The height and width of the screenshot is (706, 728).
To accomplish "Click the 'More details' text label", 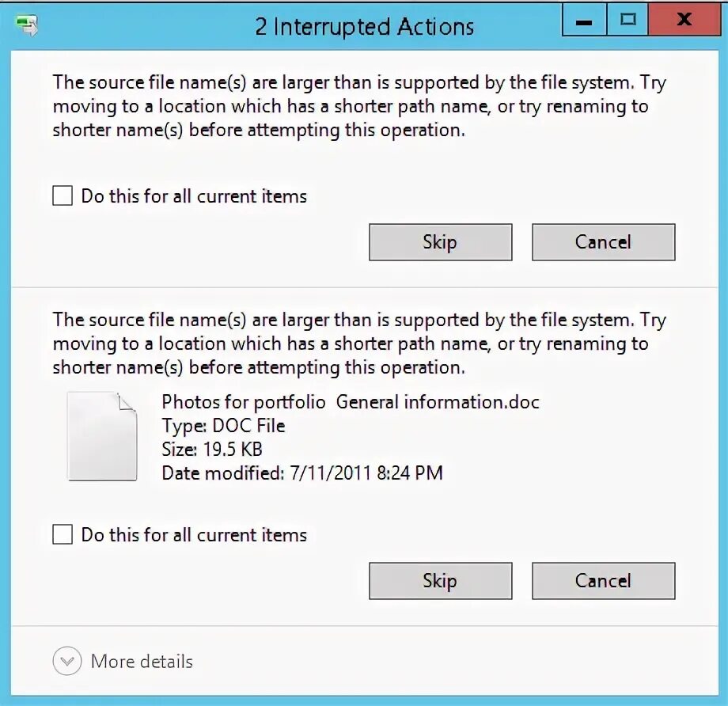I will [x=142, y=661].
